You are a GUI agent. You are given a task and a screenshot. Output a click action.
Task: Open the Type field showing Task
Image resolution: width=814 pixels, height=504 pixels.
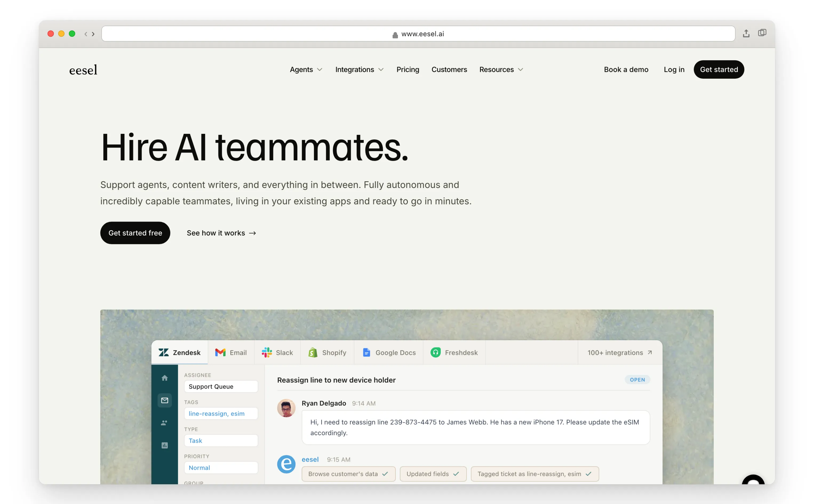pos(221,440)
